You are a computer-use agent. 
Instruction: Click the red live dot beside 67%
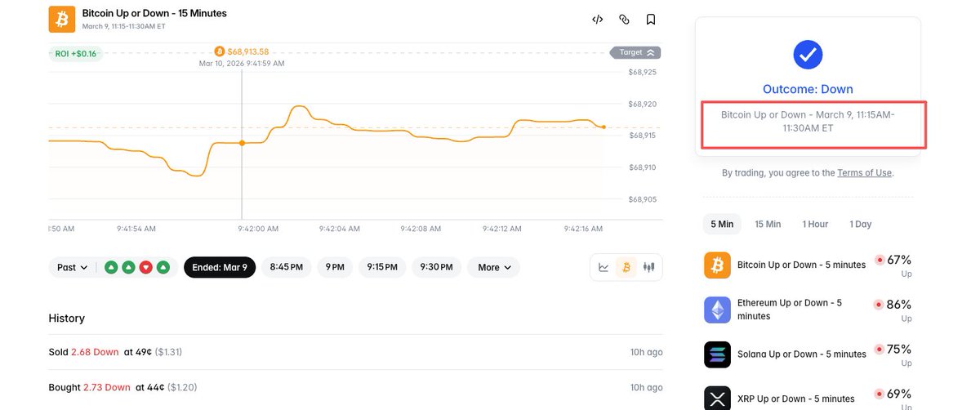(x=880, y=260)
